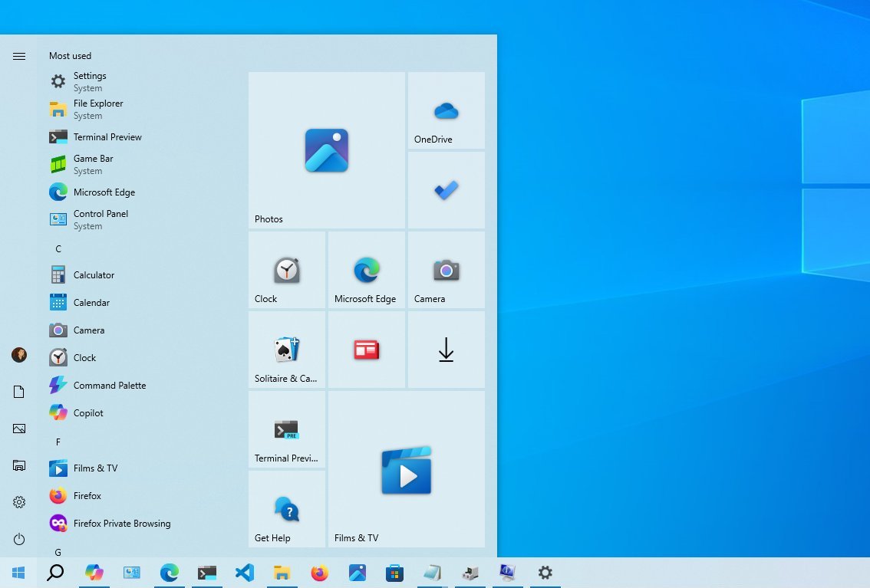The width and height of the screenshot is (870, 588).
Task: Open Settings in the Most used list
Action: (141, 81)
